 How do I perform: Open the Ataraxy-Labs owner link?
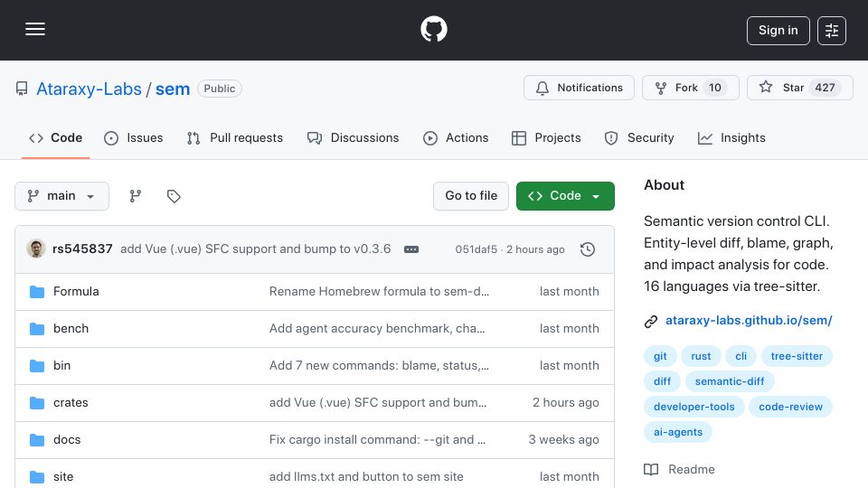coord(90,89)
